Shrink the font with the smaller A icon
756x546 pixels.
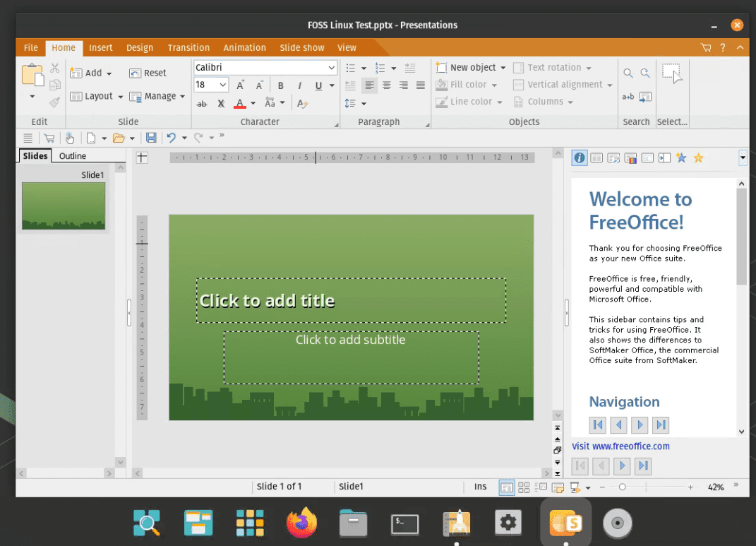(x=259, y=85)
